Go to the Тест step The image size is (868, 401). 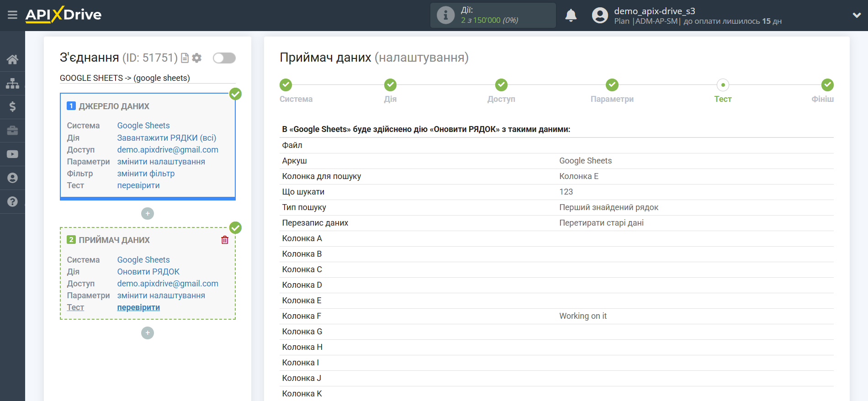click(x=723, y=85)
